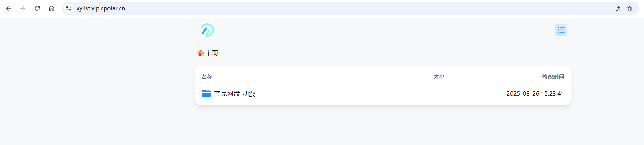This screenshot has height=145, width=644.
Task: Click the install app icon in address bar
Action: pos(617,8)
